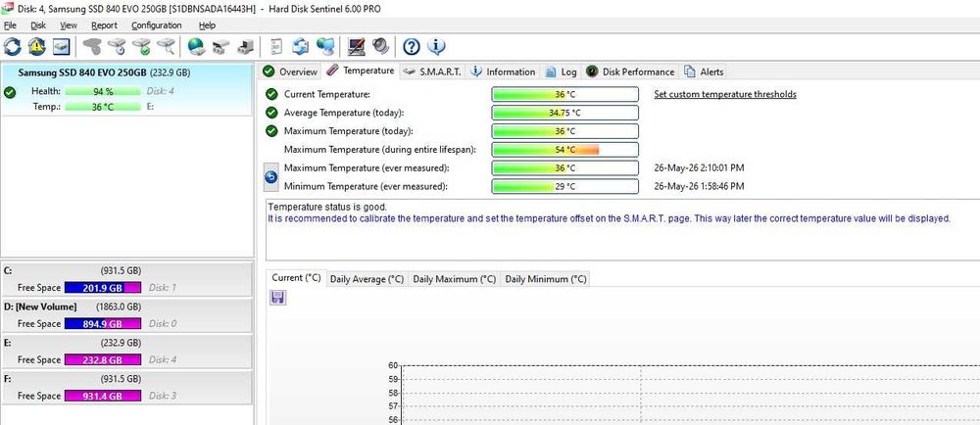This screenshot has width=980, height=425.
Task: Click the 26-May-26 2:10:01 PM timestamp
Action: [x=699, y=167]
